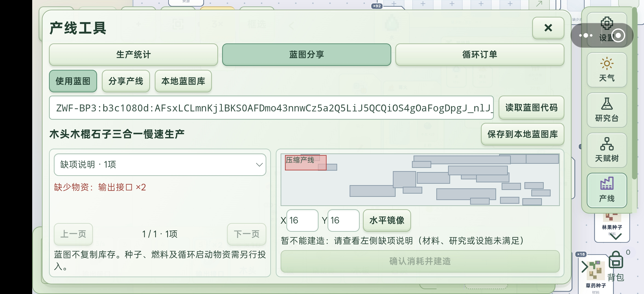Open the 天赋树 talent tree icon
The width and height of the screenshot is (644, 294).
[x=607, y=150]
